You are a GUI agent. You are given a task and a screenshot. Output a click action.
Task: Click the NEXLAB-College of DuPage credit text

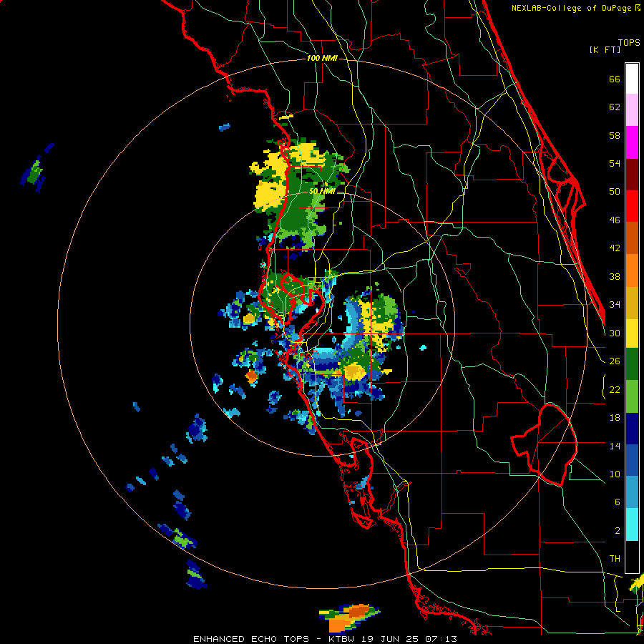point(572,8)
